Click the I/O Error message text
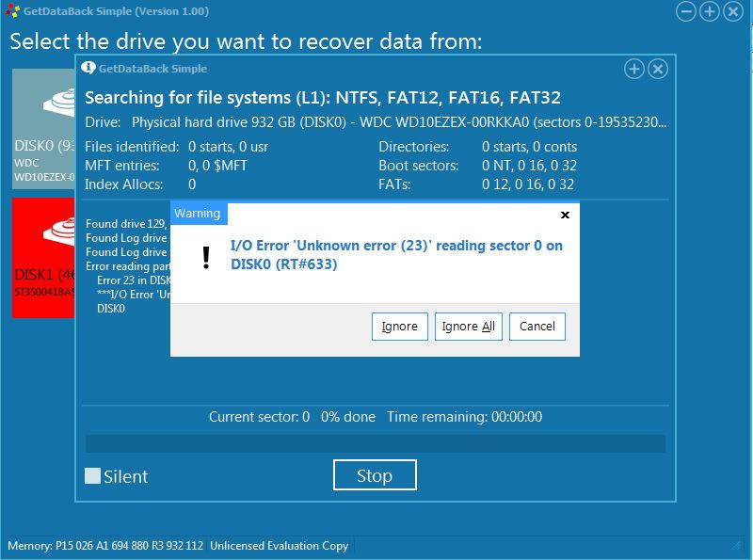753x560 pixels. 396,254
